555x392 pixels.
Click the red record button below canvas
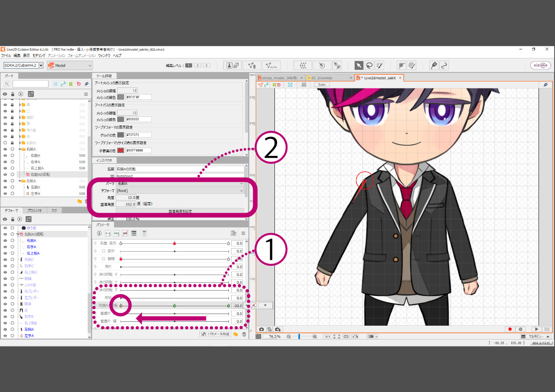point(510,329)
